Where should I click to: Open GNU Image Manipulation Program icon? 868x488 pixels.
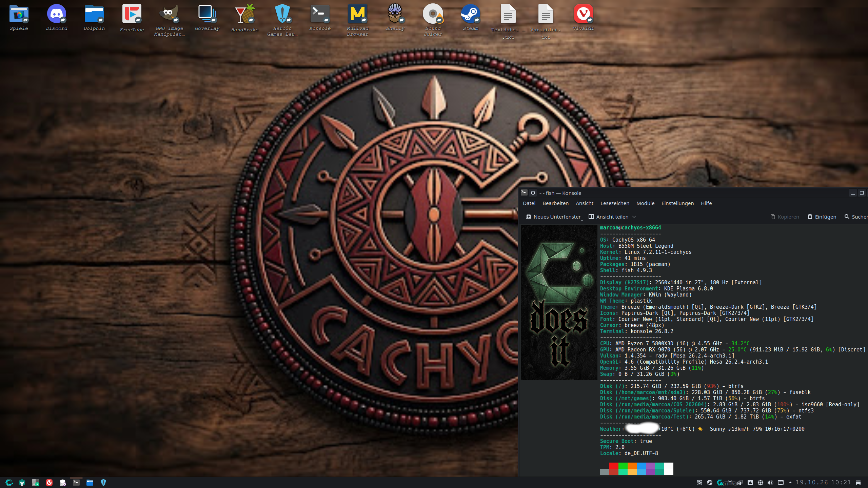click(169, 20)
